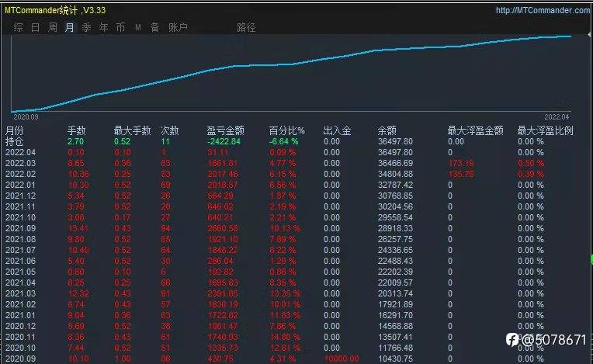Screen dimensions: 593x364
Task: Click the 2020.09 chart start label
Action: 26,117
